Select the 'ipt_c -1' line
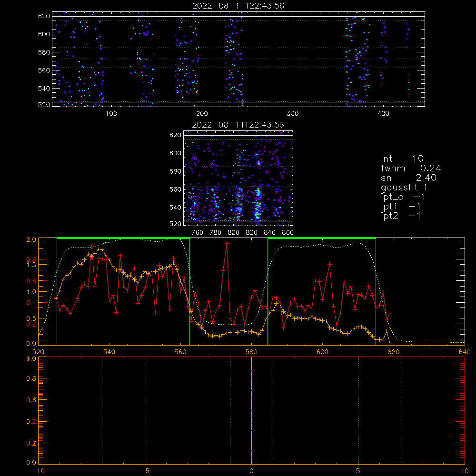Image resolution: width=476 pixels, height=476 pixels. [x=403, y=197]
